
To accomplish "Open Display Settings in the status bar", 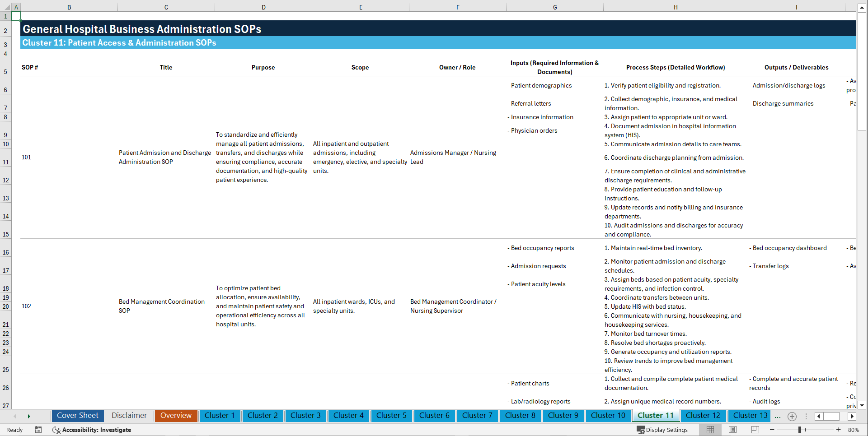I will coord(663,430).
